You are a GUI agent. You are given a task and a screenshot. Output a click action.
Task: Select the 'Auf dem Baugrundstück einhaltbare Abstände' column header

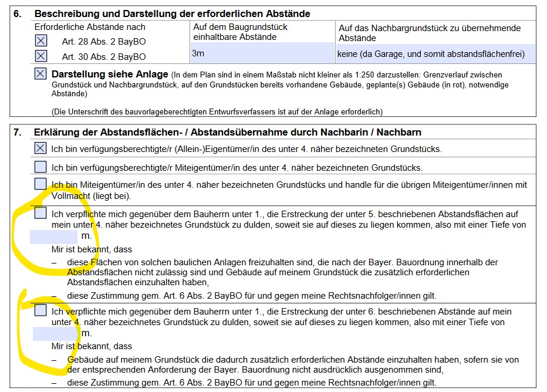(241, 32)
